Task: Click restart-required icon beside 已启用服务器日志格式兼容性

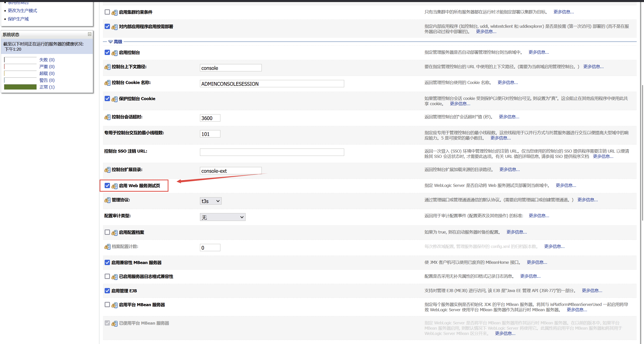Action: [114, 277]
